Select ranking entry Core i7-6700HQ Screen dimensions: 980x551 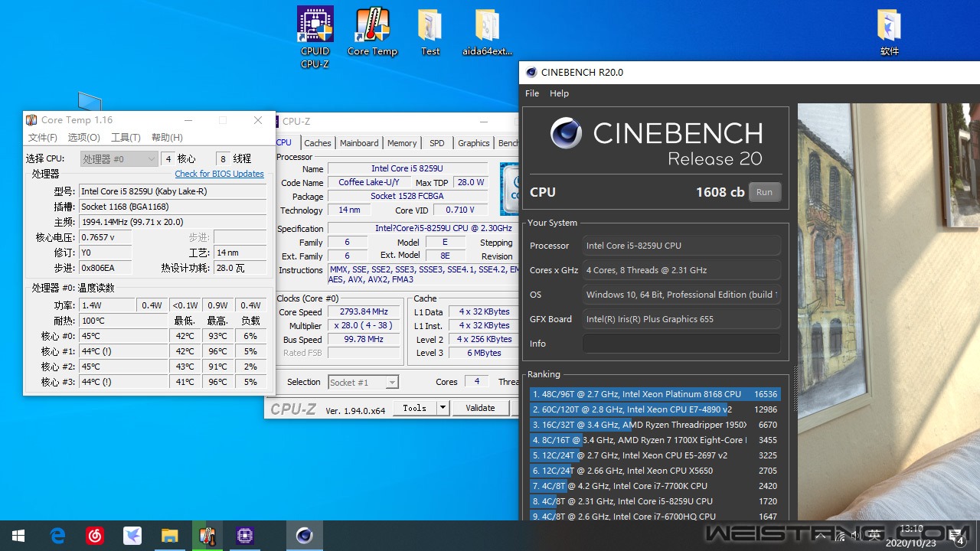[655, 516]
